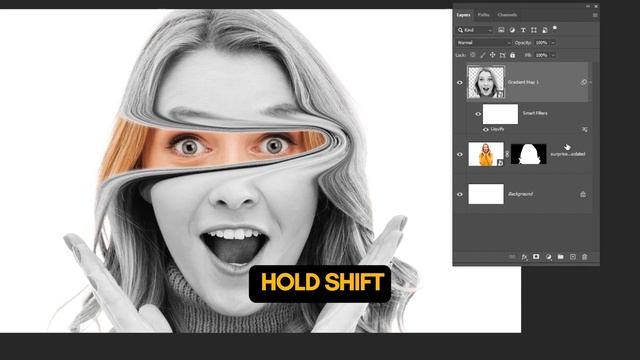
Task: Click the smart filter indicator on Gradient Map 1
Action: pyautogui.click(x=584, y=82)
